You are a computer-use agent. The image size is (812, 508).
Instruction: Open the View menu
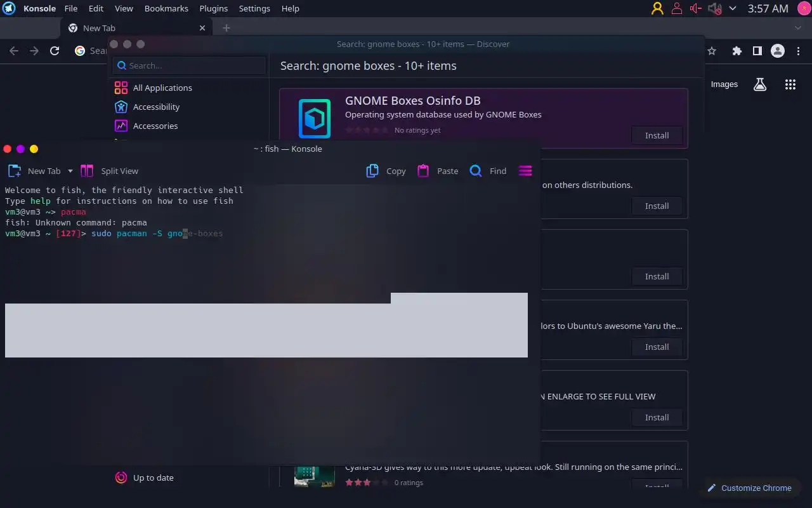point(124,8)
